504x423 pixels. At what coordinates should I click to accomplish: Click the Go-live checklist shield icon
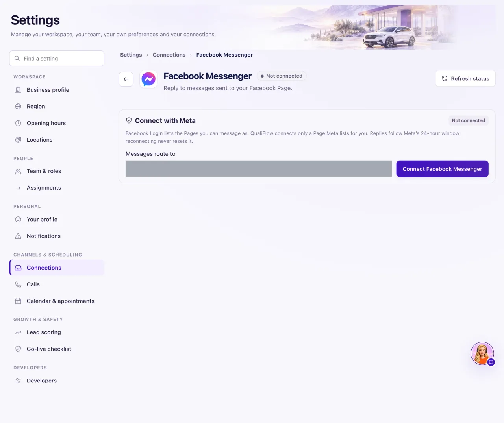pos(18,349)
